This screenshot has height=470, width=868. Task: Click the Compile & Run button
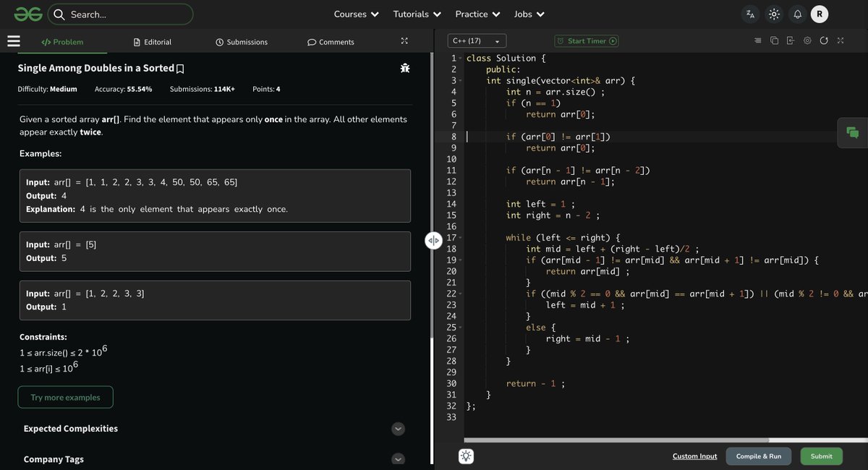point(759,456)
